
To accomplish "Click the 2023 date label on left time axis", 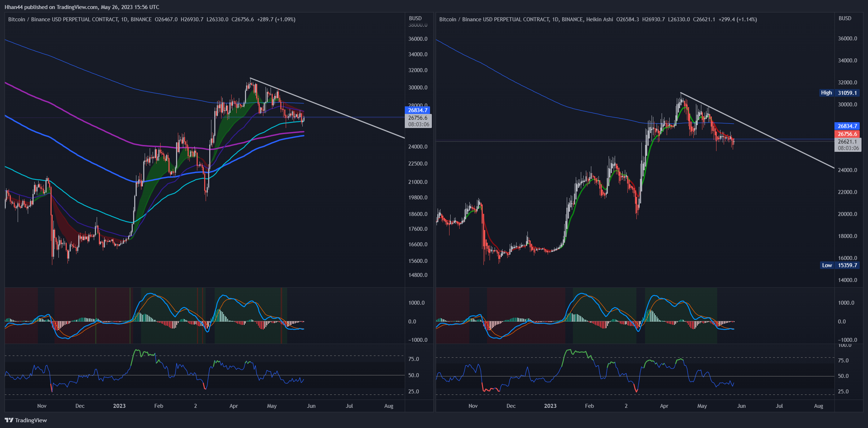I will (119, 406).
